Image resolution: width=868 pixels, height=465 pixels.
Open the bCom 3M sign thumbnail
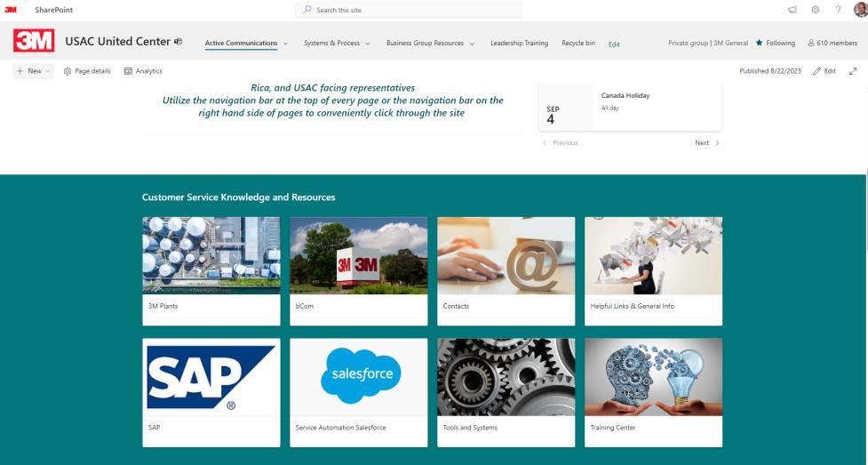click(x=359, y=255)
